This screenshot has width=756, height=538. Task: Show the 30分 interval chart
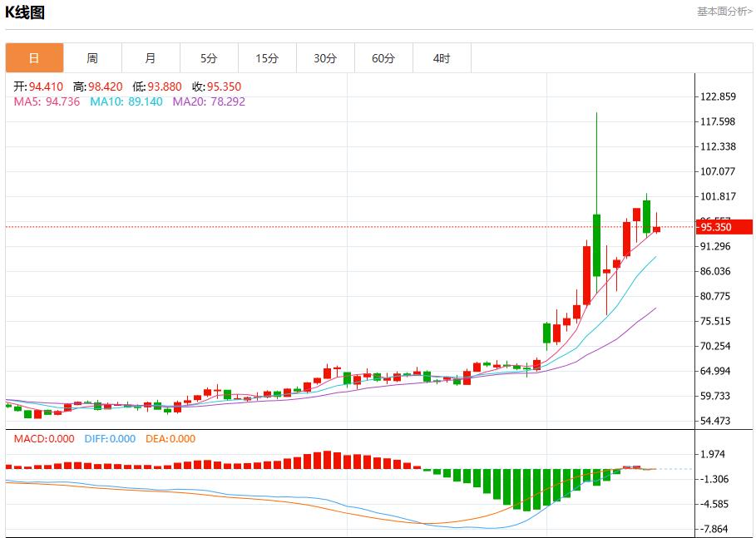click(x=325, y=58)
